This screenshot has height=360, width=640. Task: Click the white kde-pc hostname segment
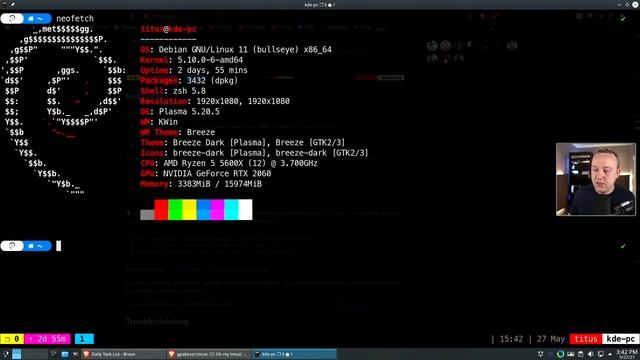coord(620,339)
